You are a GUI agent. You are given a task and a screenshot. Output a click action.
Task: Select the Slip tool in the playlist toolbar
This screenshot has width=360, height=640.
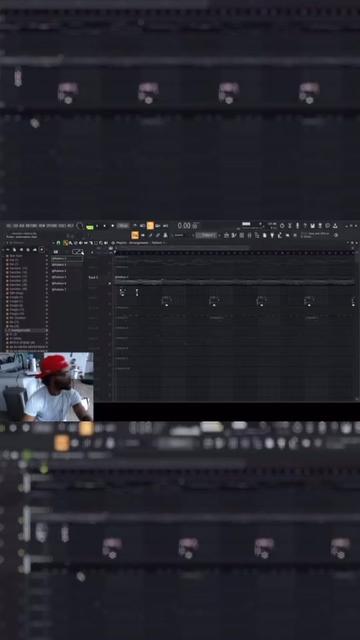pos(86,242)
